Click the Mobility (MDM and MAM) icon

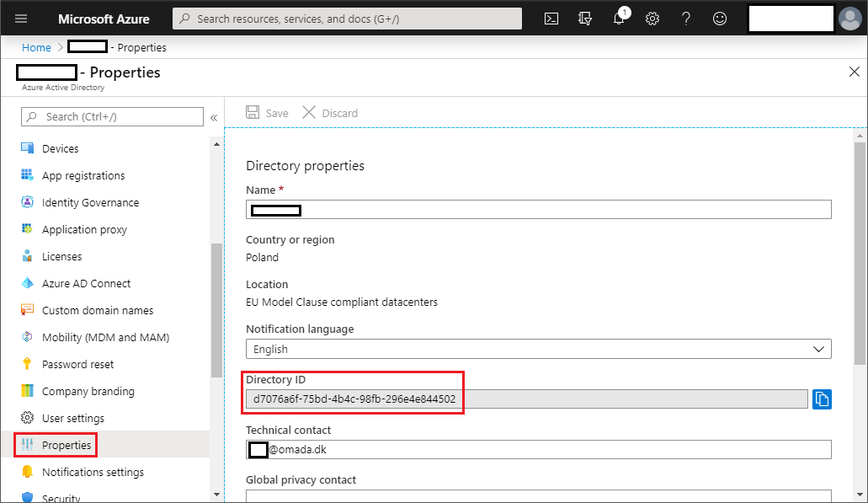(27, 337)
